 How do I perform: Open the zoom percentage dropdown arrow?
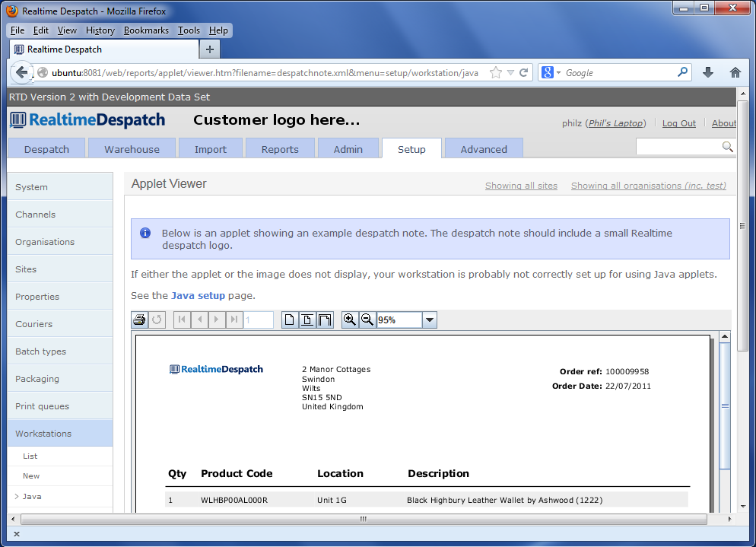tap(430, 320)
